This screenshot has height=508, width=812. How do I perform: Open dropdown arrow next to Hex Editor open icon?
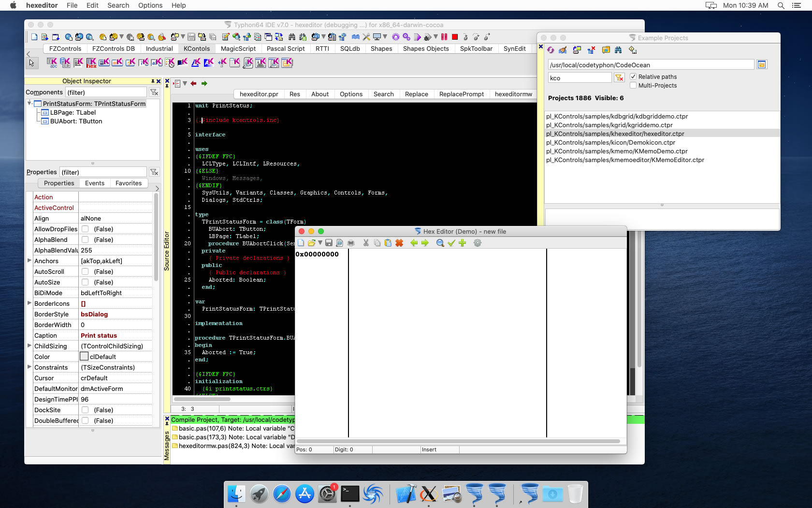click(x=320, y=243)
